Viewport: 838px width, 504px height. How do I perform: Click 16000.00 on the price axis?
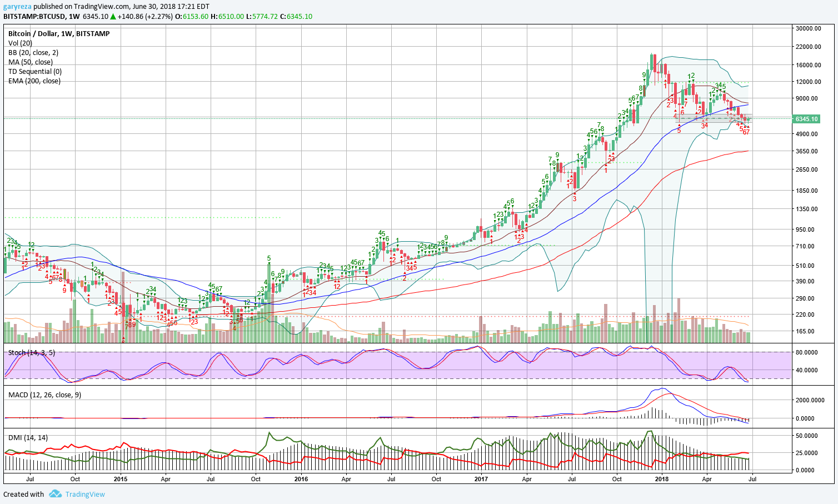click(808, 65)
